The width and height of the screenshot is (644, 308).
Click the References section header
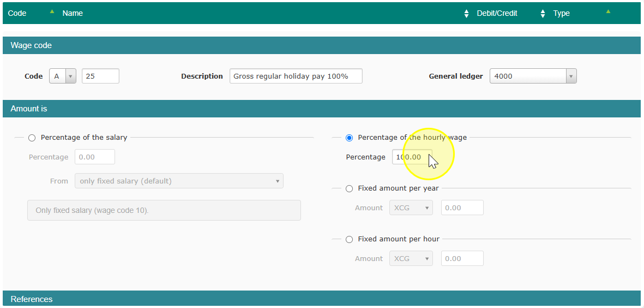tap(322, 299)
